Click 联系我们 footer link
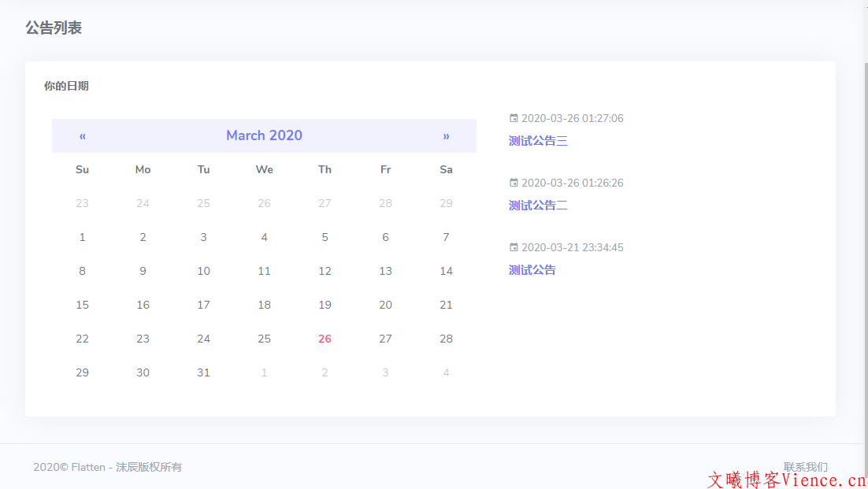The width and height of the screenshot is (868, 489). tap(805, 467)
